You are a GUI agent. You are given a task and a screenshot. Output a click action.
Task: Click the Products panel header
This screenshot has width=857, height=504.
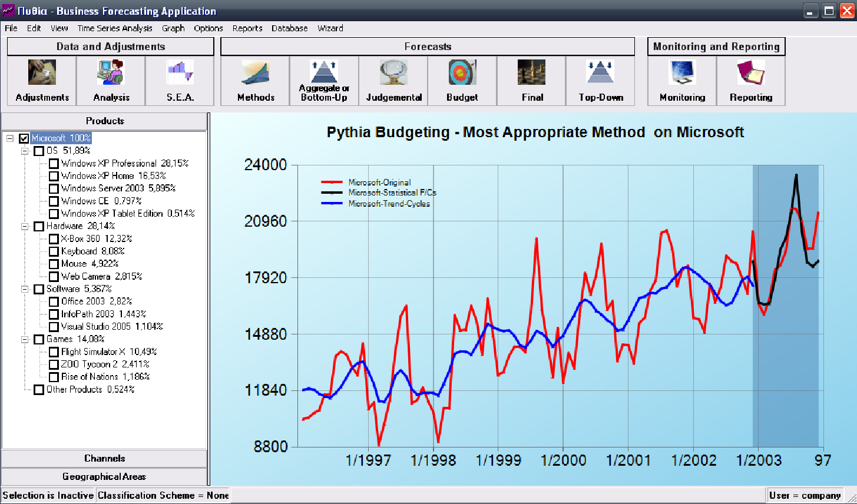click(105, 121)
